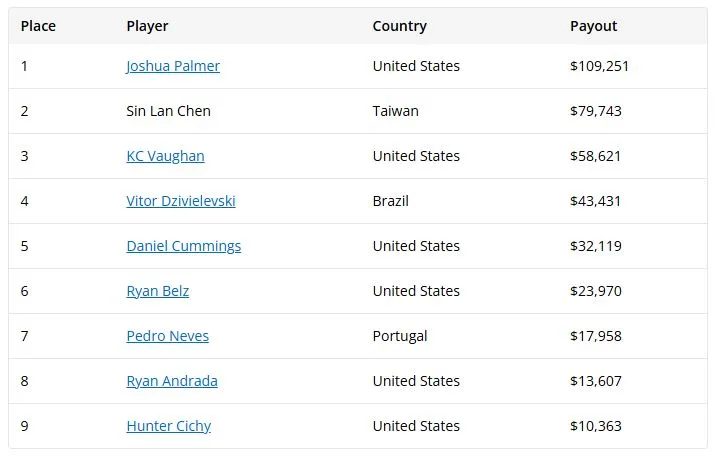Click the Player column header
Screen dimensions: 720x459
147,26
